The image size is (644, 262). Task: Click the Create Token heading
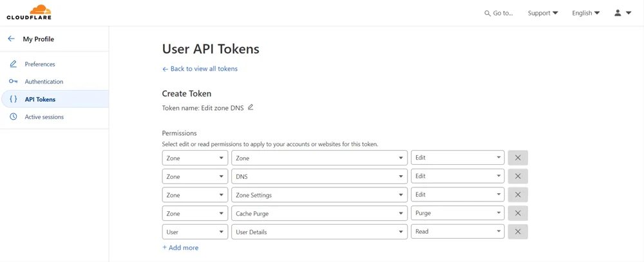point(187,93)
